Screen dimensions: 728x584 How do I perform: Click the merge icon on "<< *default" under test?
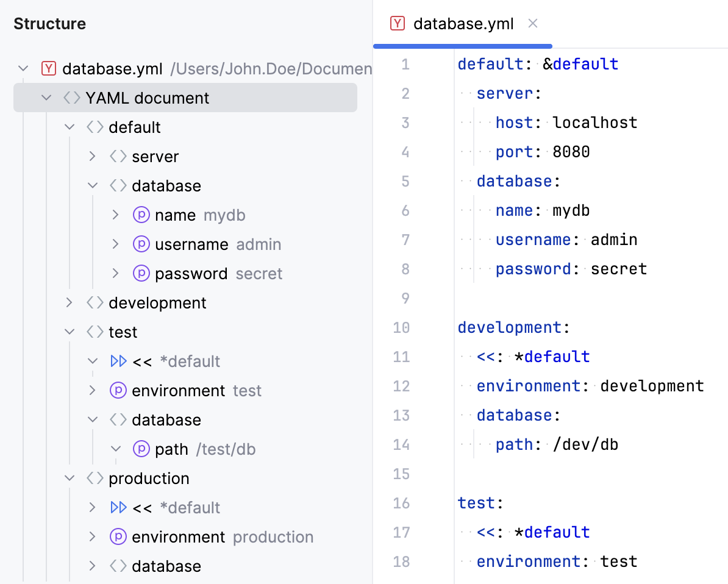click(119, 361)
